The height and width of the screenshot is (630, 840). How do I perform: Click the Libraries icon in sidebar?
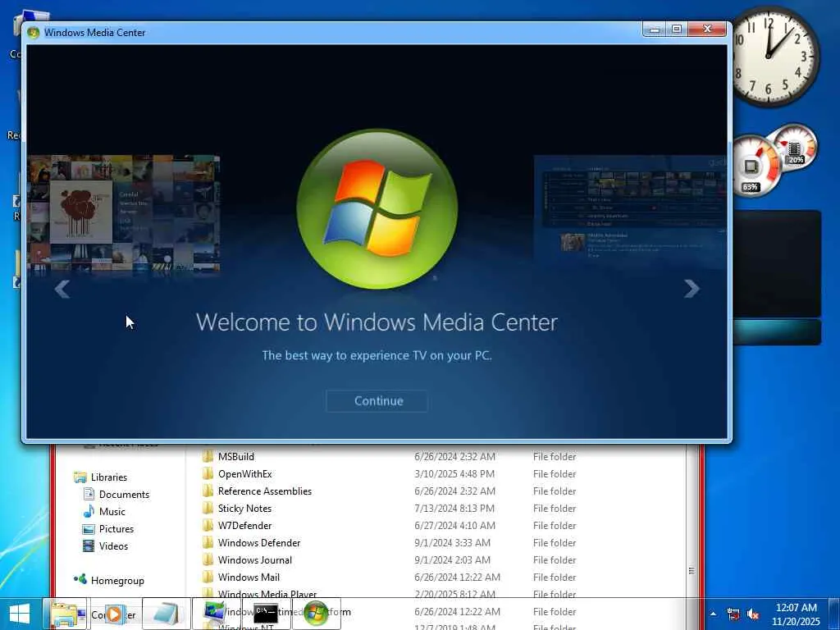[80, 477]
